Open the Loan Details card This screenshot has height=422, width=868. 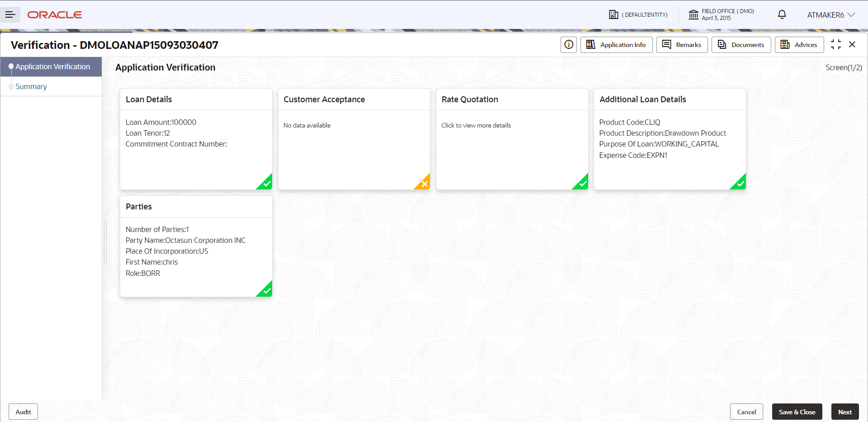pyautogui.click(x=196, y=139)
